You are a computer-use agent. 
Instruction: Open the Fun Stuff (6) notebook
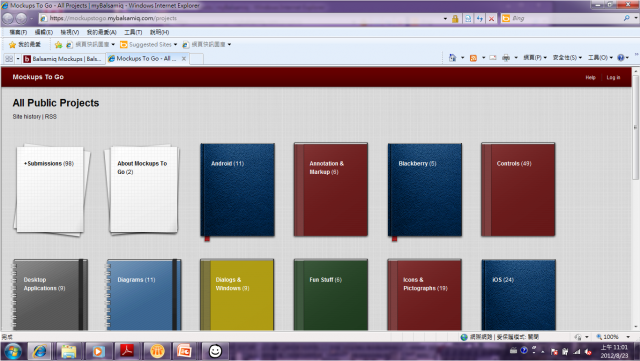(x=331, y=294)
